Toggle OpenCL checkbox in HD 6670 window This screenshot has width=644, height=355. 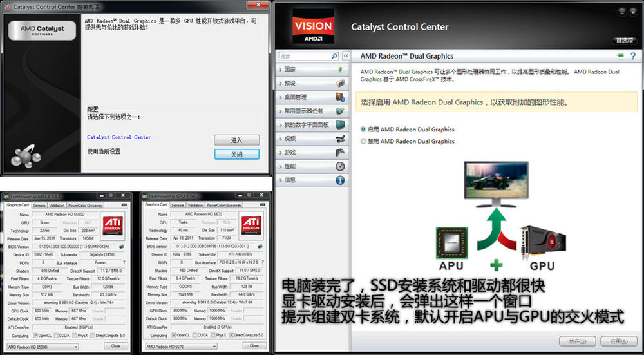[174, 335]
